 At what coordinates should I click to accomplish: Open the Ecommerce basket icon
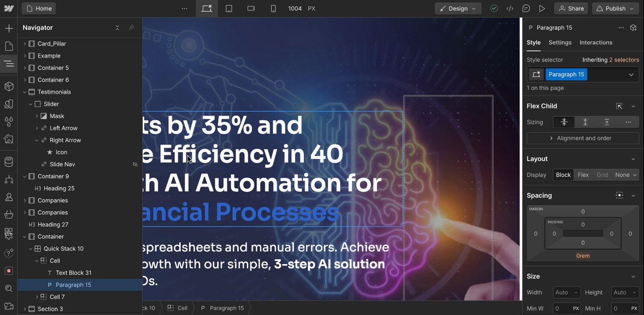coord(9,214)
